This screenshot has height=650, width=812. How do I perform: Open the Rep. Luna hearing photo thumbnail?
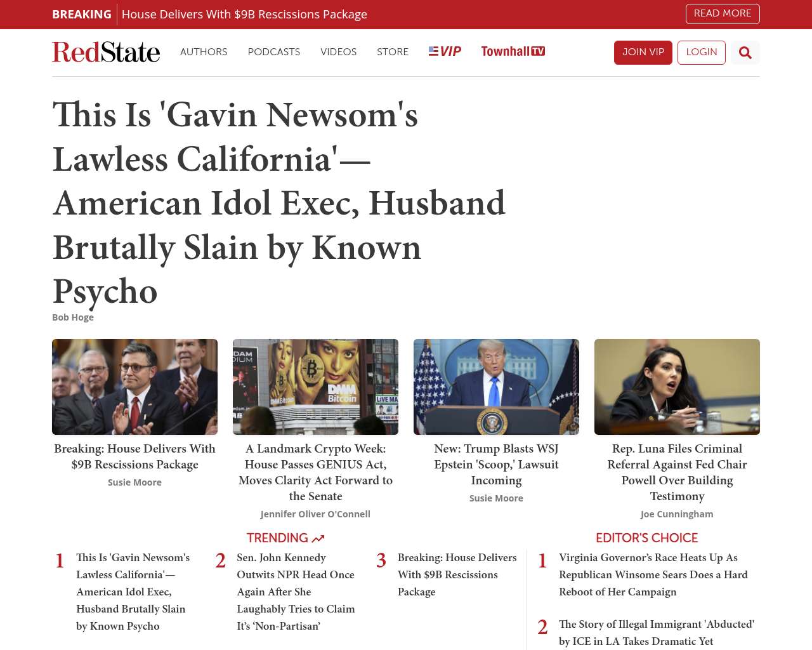coord(677,387)
